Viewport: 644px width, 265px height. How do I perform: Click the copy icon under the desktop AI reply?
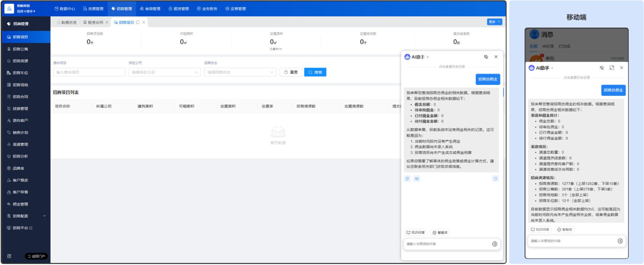[407, 179]
